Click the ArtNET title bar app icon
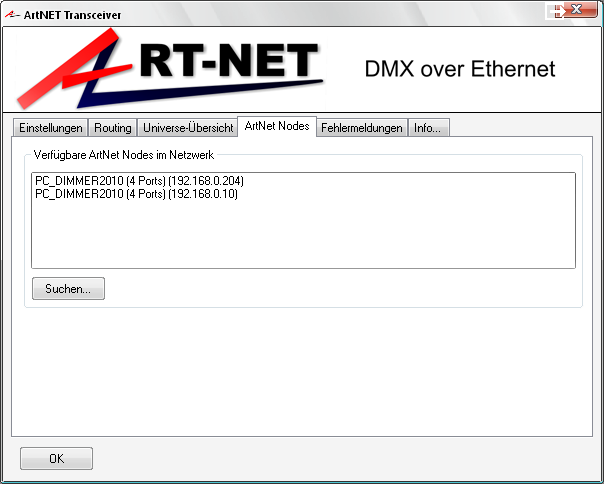This screenshot has height=484, width=604. (x=12, y=15)
